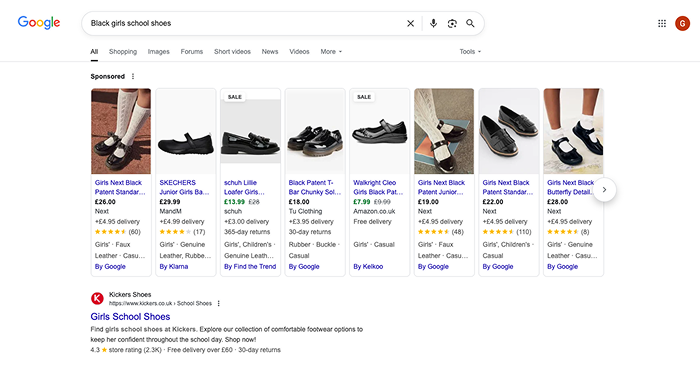This screenshot has width=700, height=365.
Task: Open Google Lens image search
Action: coord(452,23)
